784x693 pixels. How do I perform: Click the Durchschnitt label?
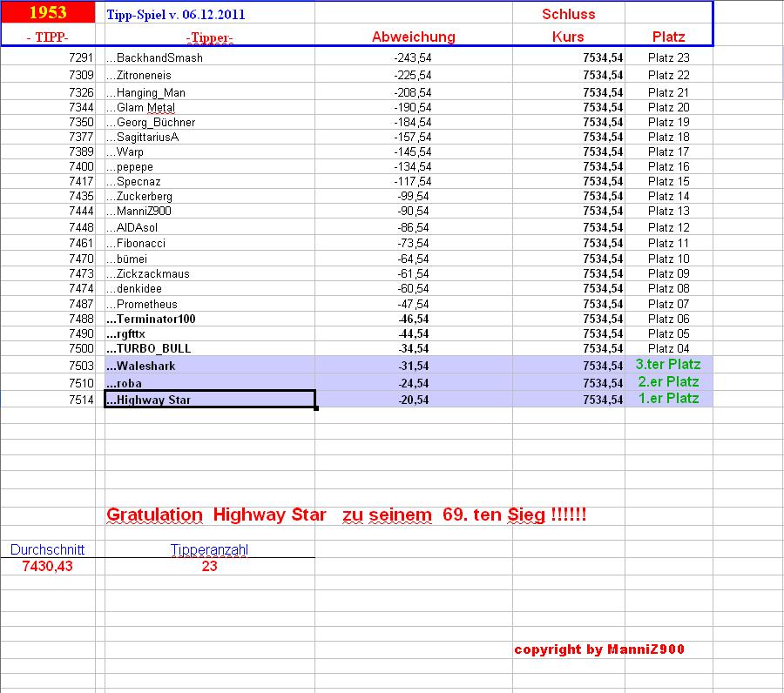click(48, 549)
